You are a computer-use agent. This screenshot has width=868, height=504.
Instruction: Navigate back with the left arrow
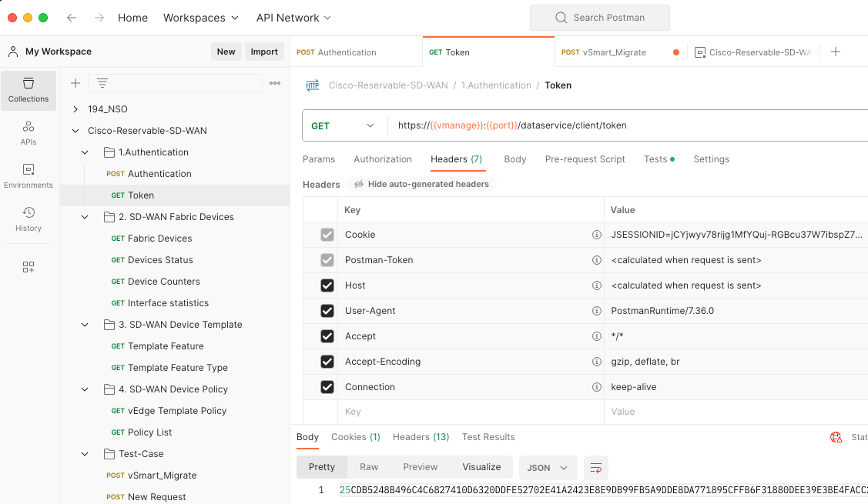[x=72, y=18]
